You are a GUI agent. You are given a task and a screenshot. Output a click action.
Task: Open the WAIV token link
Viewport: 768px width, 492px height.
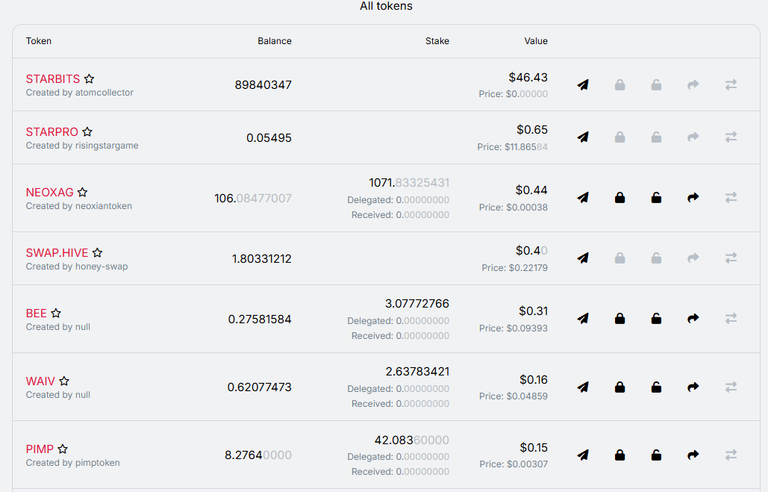40,381
